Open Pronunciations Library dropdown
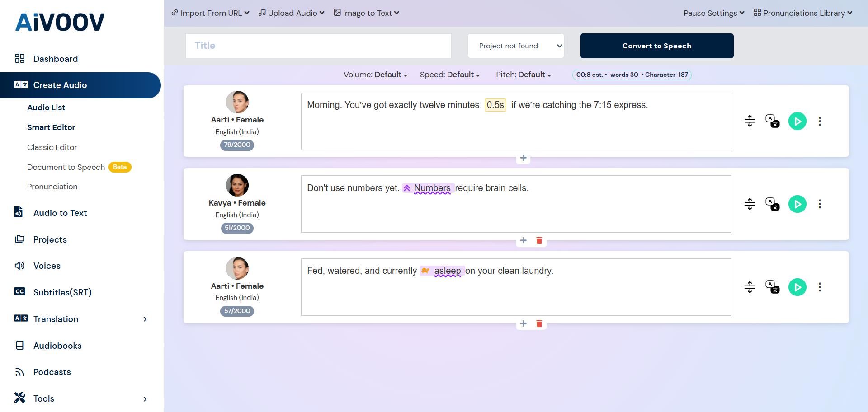The image size is (868, 412). click(x=803, y=13)
